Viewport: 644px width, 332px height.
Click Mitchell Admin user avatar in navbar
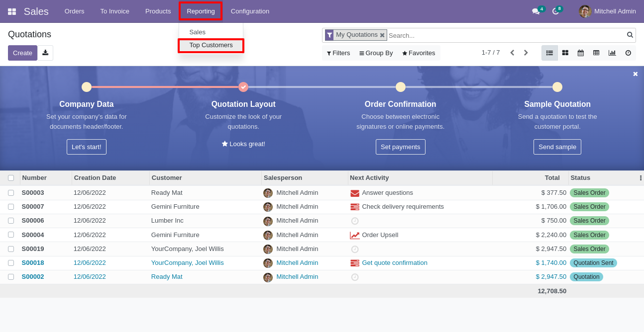click(585, 11)
